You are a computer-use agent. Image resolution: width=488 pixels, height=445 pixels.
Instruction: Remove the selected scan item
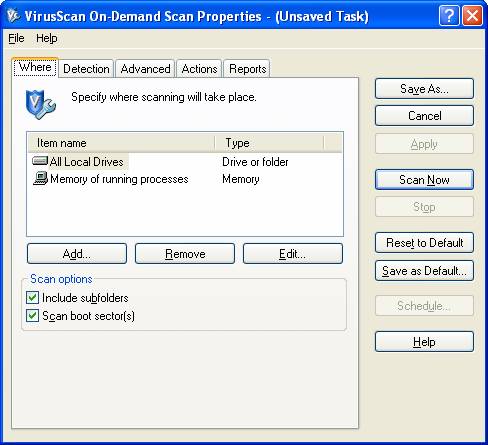[185, 254]
